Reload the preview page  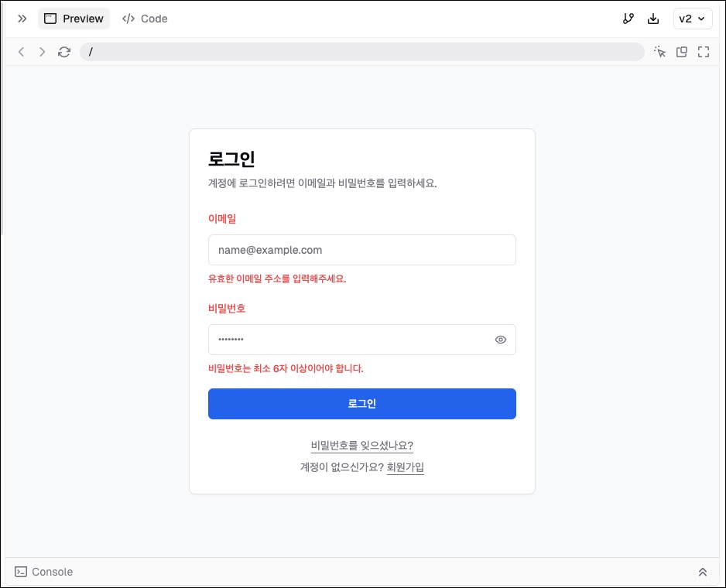64,52
